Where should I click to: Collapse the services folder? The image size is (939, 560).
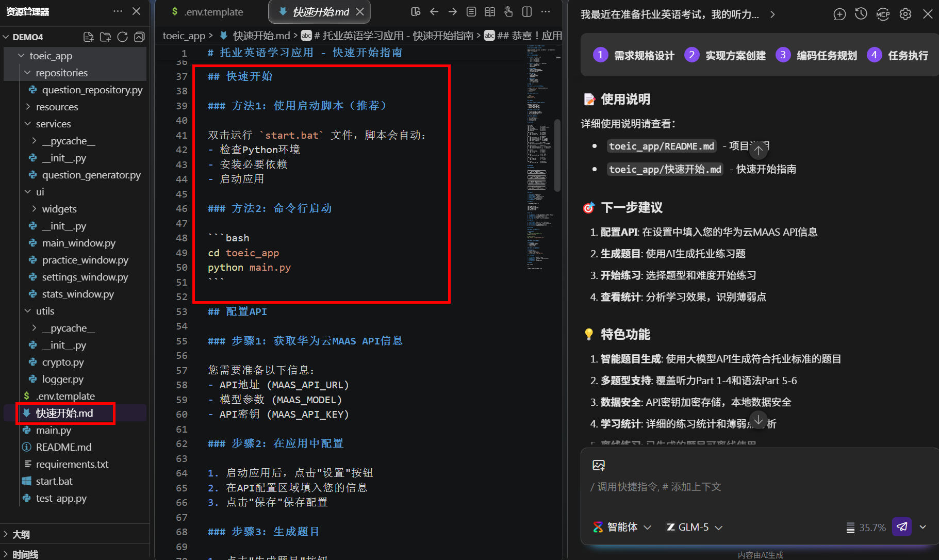[x=28, y=124]
